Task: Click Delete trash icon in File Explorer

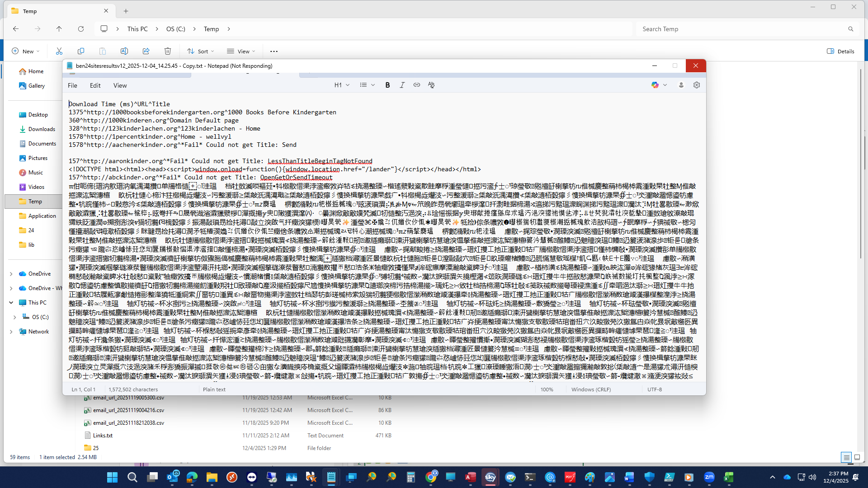Action: pyautogui.click(x=168, y=51)
